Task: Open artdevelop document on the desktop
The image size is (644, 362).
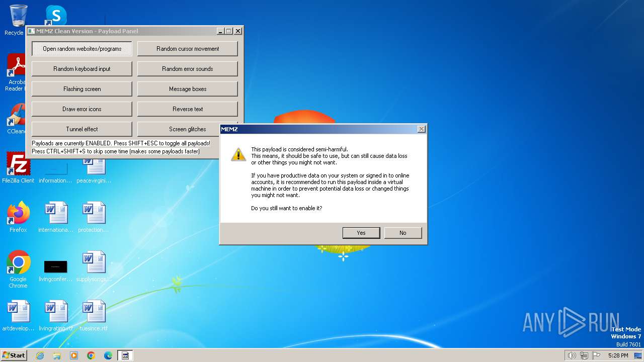Action: tap(18, 316)
